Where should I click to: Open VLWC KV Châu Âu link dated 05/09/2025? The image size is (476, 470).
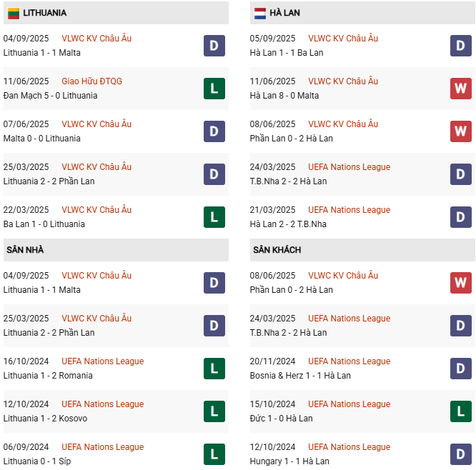click(x=343, y=39)
